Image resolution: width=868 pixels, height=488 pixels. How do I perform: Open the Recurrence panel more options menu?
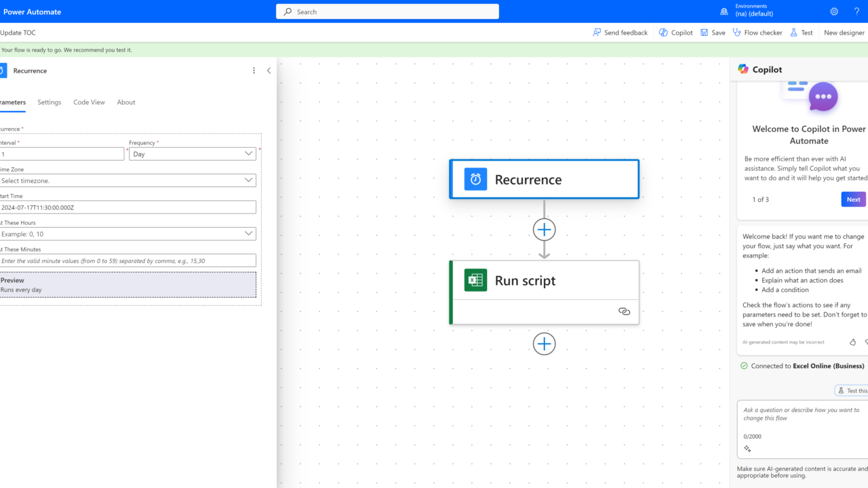pos(254,70)
